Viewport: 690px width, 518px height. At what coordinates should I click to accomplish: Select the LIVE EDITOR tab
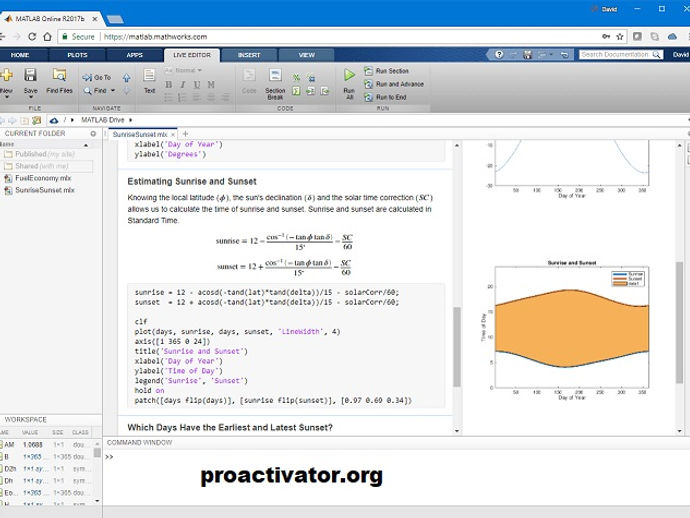click(192, 55)
